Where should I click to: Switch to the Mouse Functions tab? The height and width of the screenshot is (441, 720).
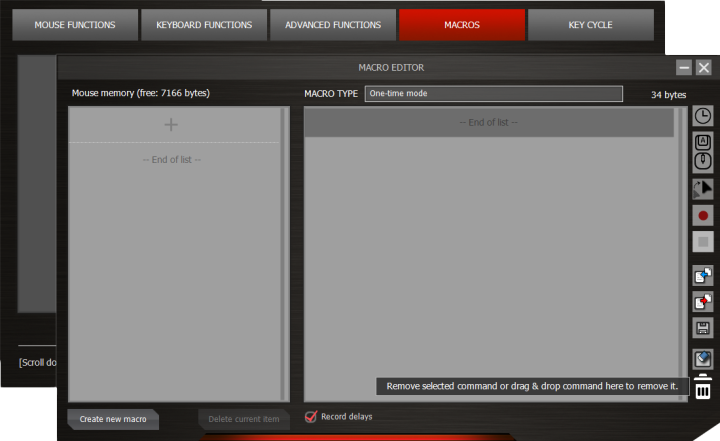pyautogui.click(x=75, y=25)
